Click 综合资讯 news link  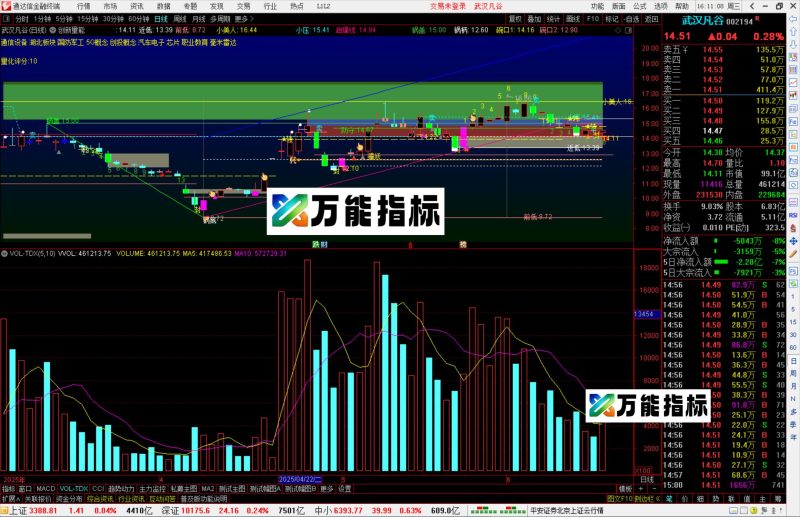point(100,499)
